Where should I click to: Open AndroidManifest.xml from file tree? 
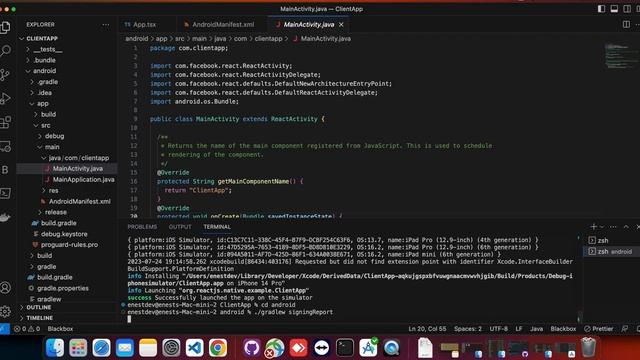(67, 201)
